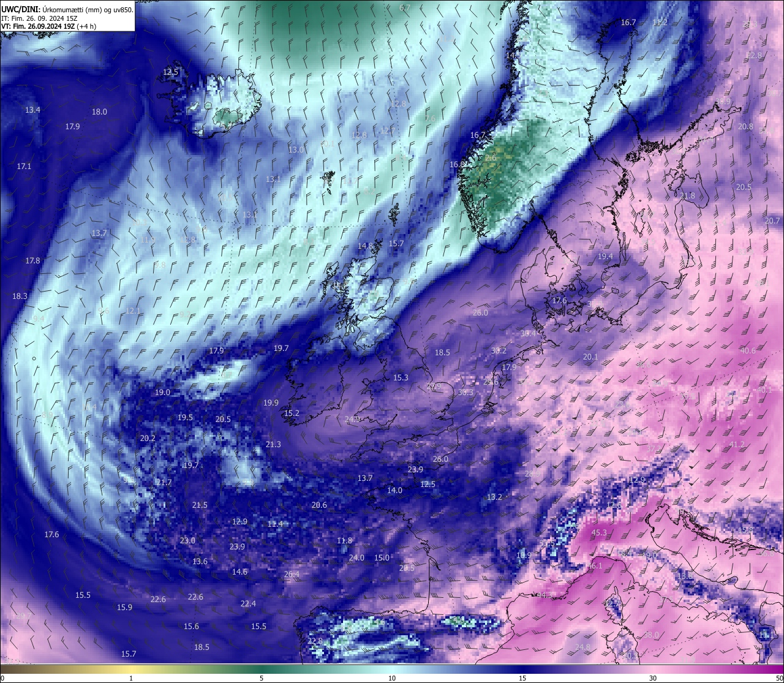The height and width of the screenshot is (683, 784).
Task: Click the 13.2 value over France
Action: [x=494, y=497]
